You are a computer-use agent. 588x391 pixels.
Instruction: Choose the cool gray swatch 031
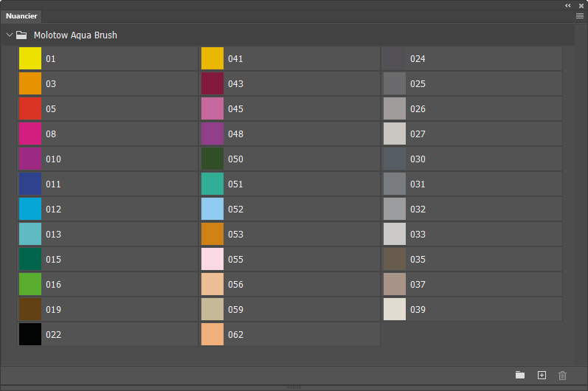click(x=395, y=184)
